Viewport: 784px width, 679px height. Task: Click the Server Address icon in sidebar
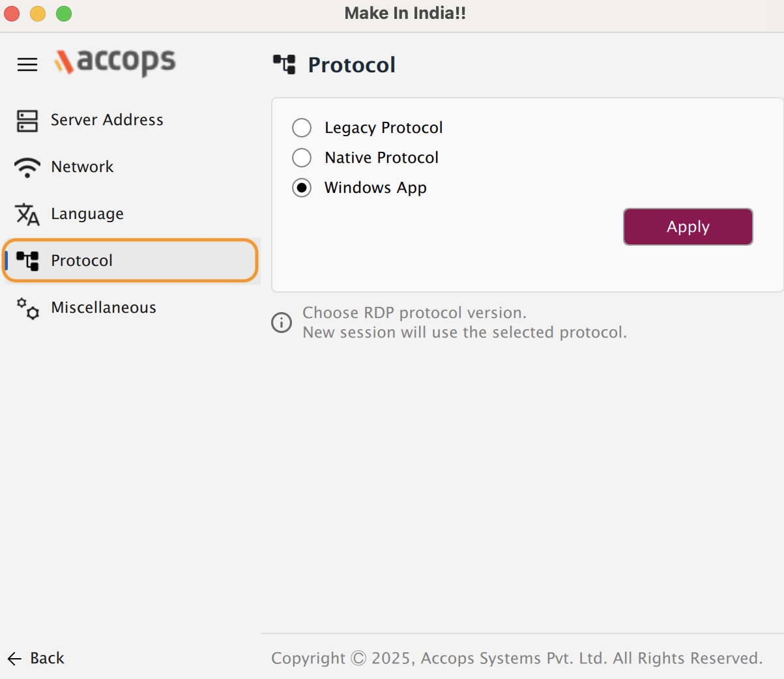[x=27, y=121]
